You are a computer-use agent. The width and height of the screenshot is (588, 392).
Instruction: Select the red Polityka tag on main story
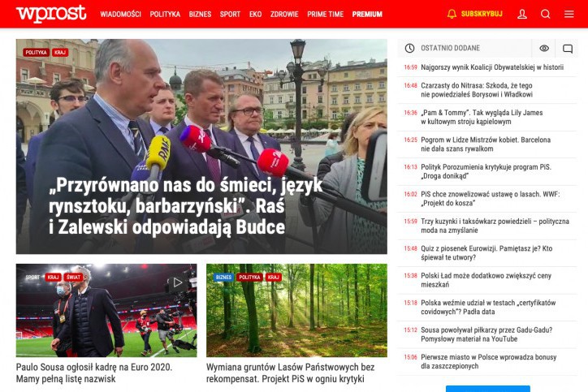pyautogui.click(x=36, y=53)
